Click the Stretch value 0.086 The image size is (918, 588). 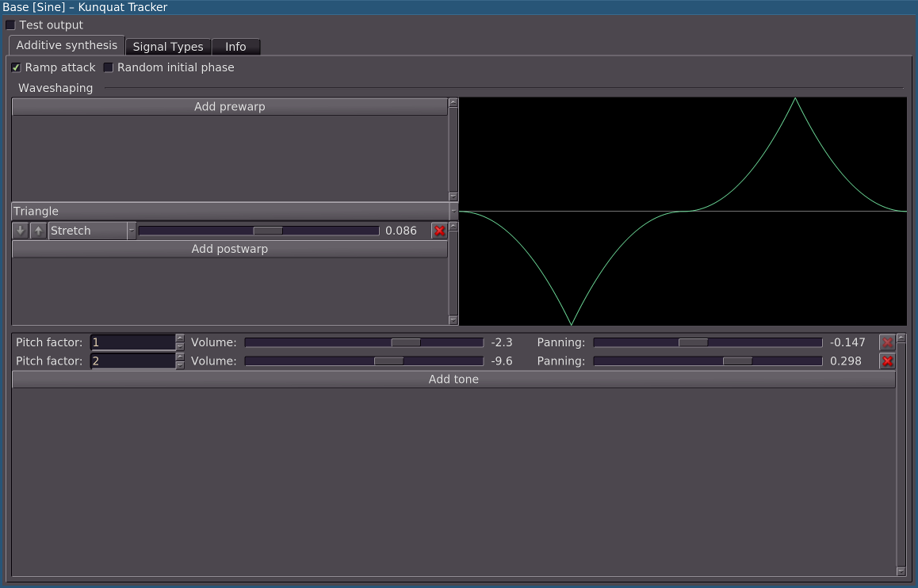pyautogui.click(x=401, y=231)
